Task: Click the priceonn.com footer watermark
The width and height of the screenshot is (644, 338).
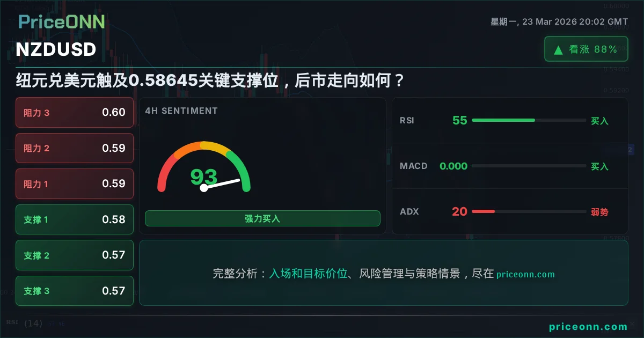Action: 588,327
